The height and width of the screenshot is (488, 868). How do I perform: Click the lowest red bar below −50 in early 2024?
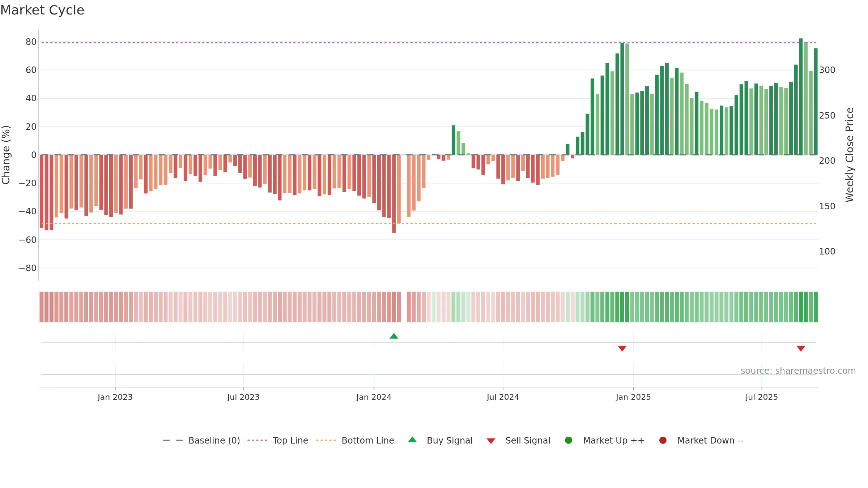(x=394, y=194)
